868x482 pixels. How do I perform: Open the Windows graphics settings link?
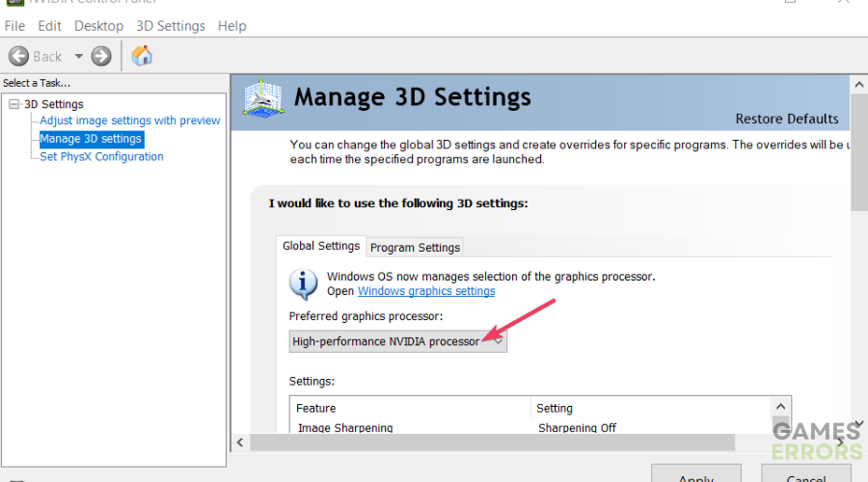426,291
